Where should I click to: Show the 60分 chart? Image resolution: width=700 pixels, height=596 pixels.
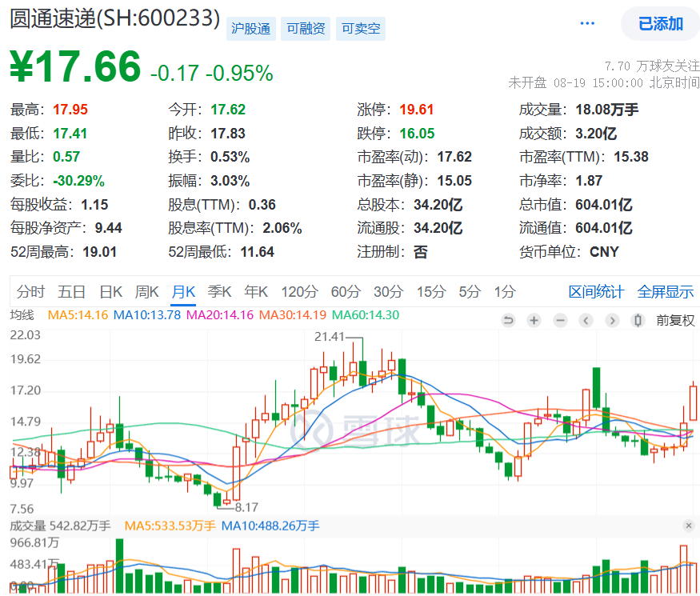click(346, 292)
